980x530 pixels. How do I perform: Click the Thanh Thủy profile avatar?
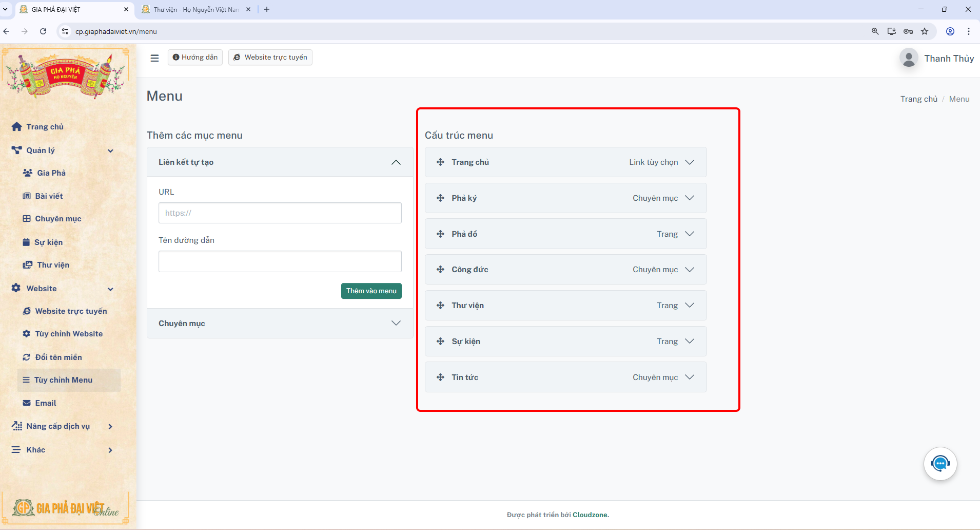pyautogui.click(x=909, y=58)
